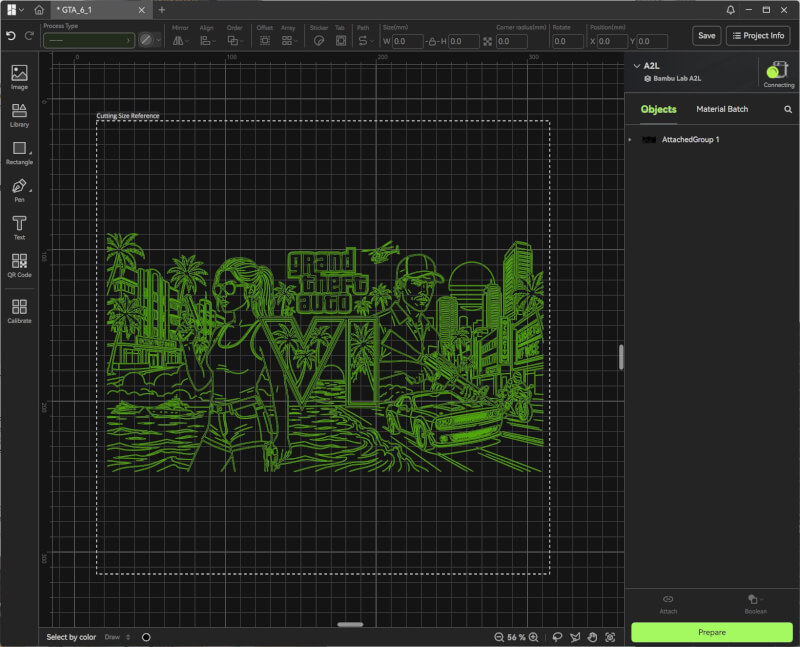The height and width of the screenshot is (647, 800).
Task: Open the app logo menu
Action: point(15,10)
